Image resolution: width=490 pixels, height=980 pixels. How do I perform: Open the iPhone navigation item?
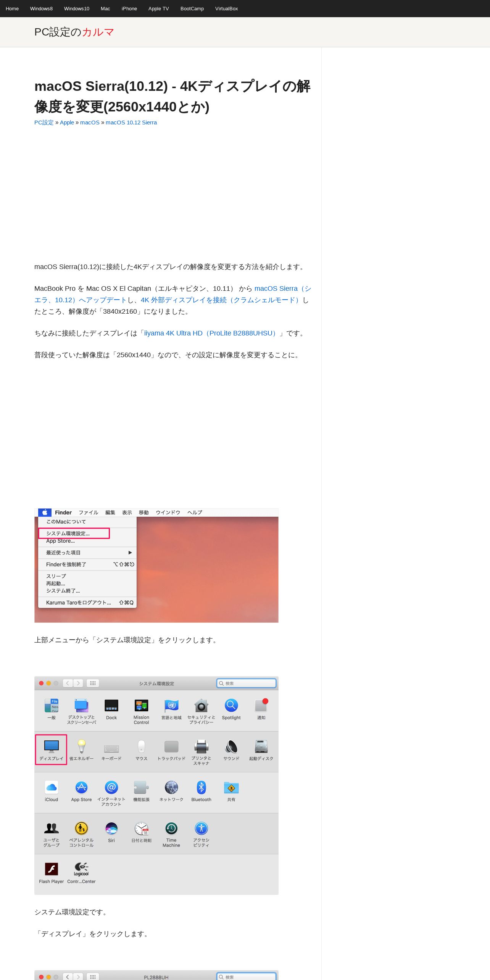[x=129, y=8]
